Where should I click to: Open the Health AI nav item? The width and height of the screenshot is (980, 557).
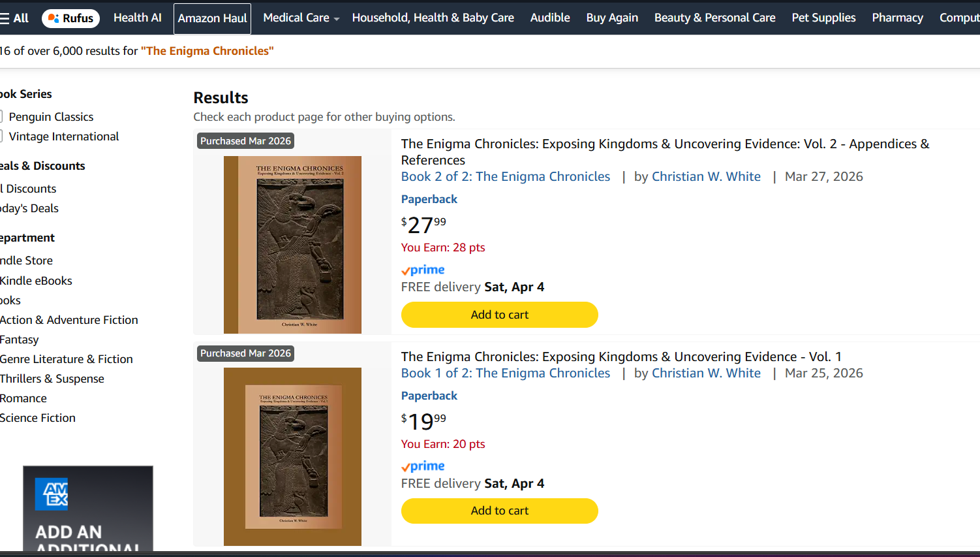137,18
